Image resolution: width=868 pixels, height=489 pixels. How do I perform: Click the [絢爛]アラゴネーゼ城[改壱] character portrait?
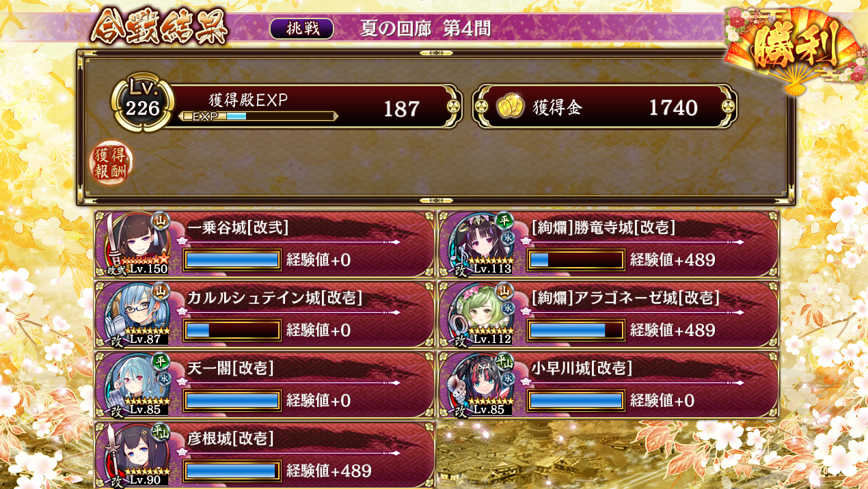click(x=480, y=313)
